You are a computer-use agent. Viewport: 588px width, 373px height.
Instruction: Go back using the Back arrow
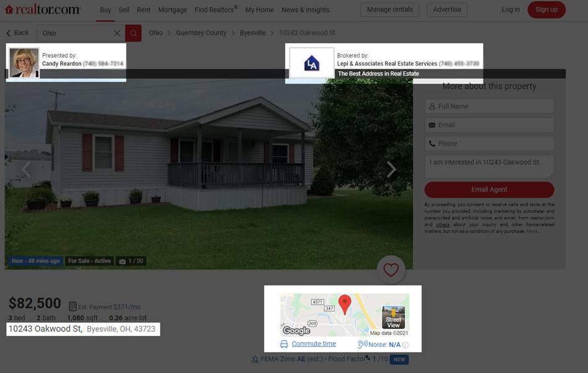click(x=17, y=33)
